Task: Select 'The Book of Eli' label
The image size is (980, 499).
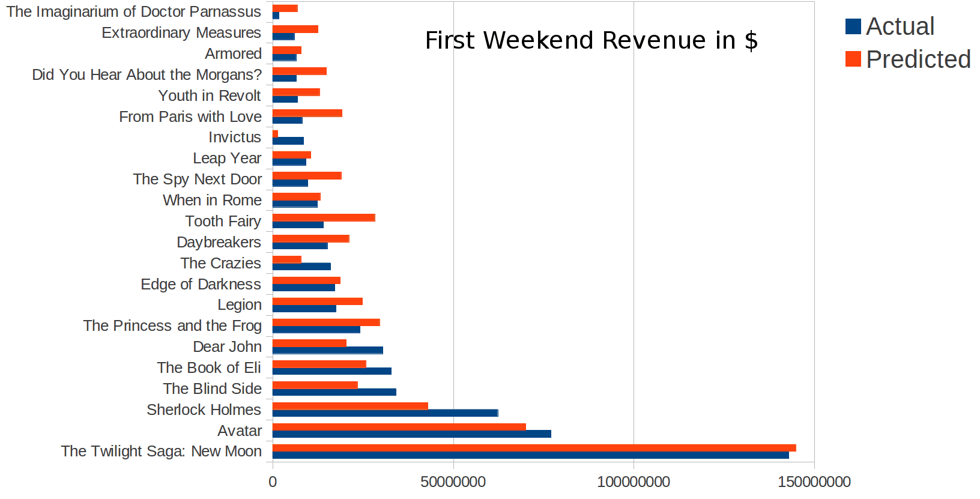Action: tap(209, 367)
